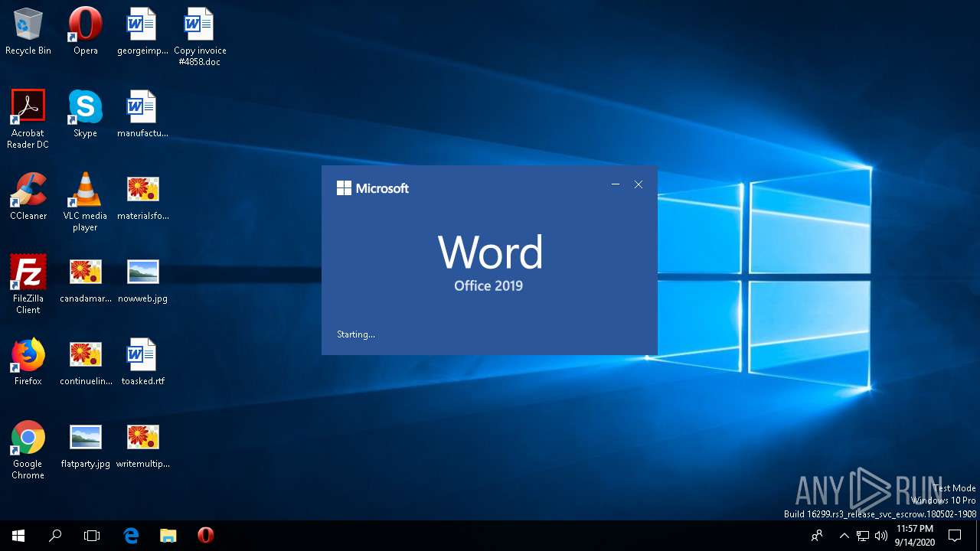Select the continuelin... image file
Image resolution: width=980 pixels, height=551 pixels.
[86, 362]
